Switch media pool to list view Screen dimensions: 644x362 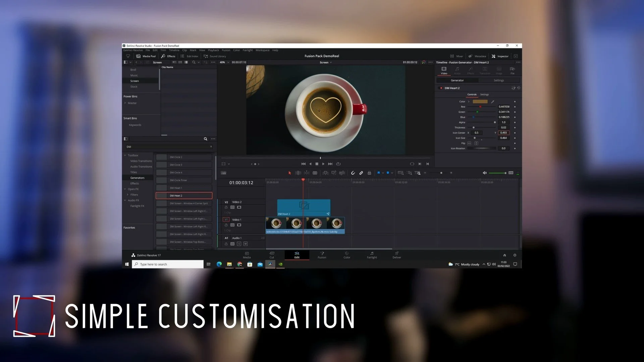click(x=186, y=62)
